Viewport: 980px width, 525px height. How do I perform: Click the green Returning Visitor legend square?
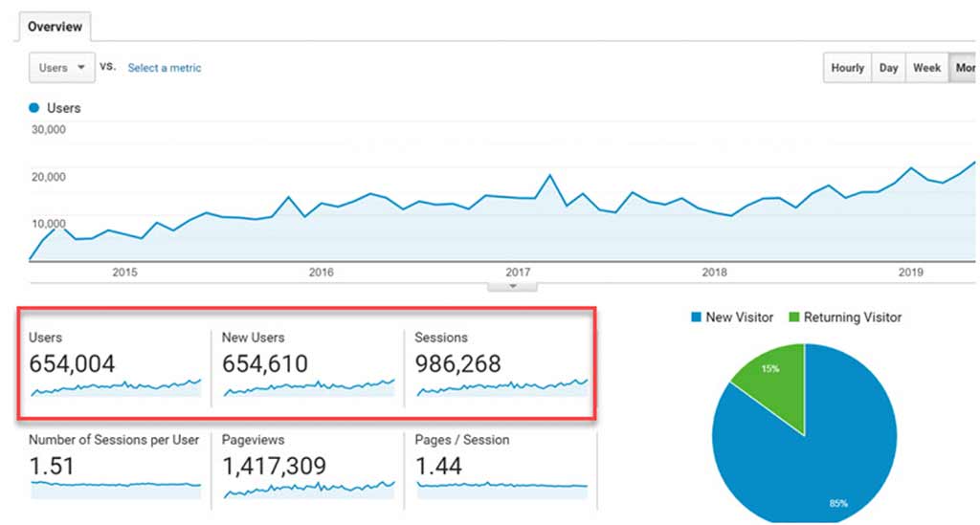[x=794, y=317]
